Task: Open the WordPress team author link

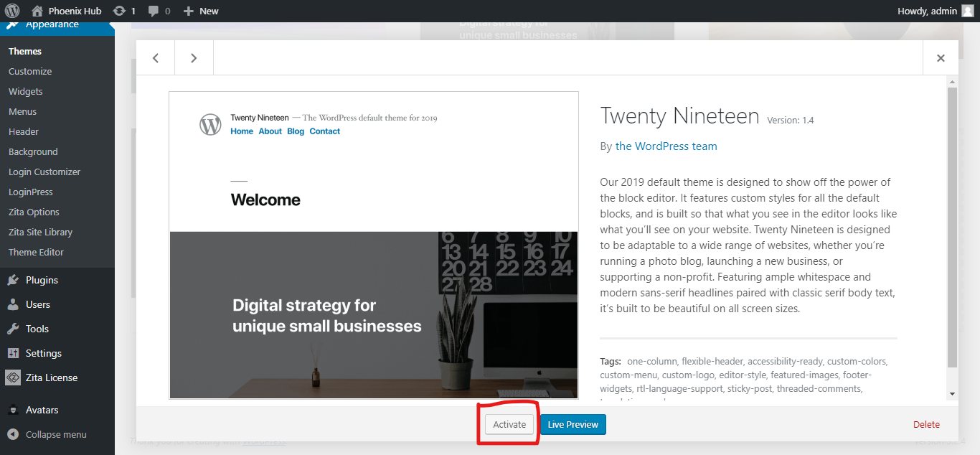Action: 666,146
